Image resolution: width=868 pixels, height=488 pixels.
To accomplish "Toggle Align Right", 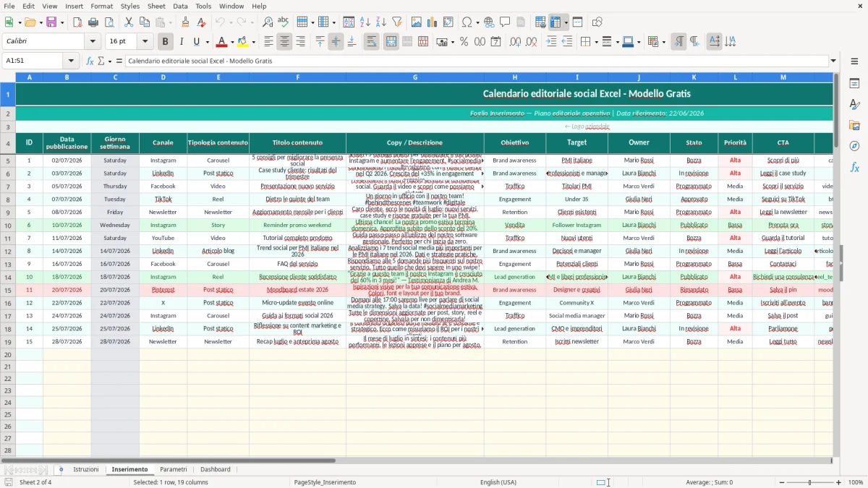I will click(300, 42).
